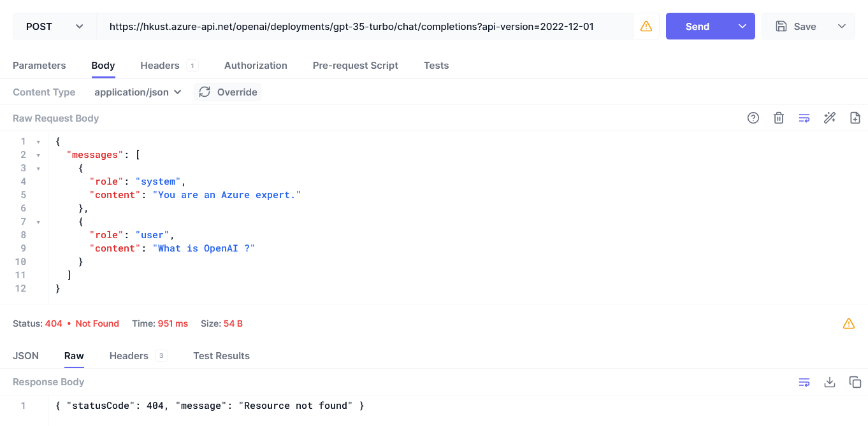Collapse the messages array at line 2
Viewport: 868px width, 426px height.
click(x=37, y=155)
